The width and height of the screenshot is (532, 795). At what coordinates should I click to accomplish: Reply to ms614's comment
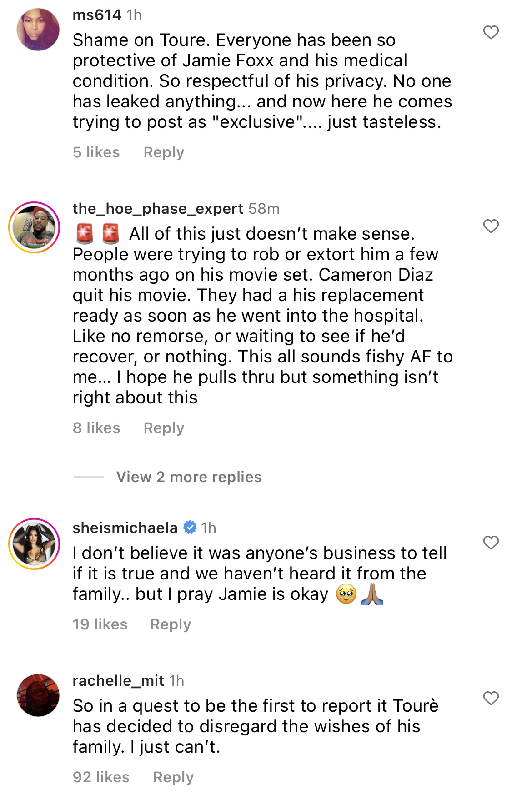pos(164,152)
